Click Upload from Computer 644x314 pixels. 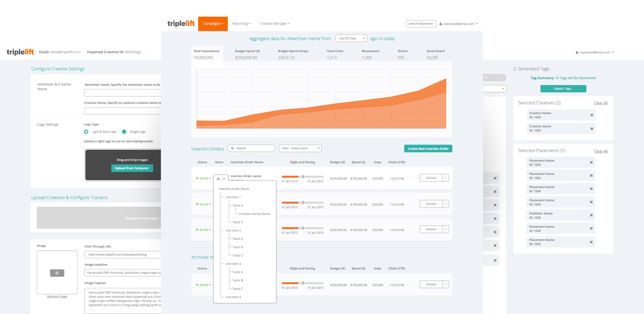[132, 168]
